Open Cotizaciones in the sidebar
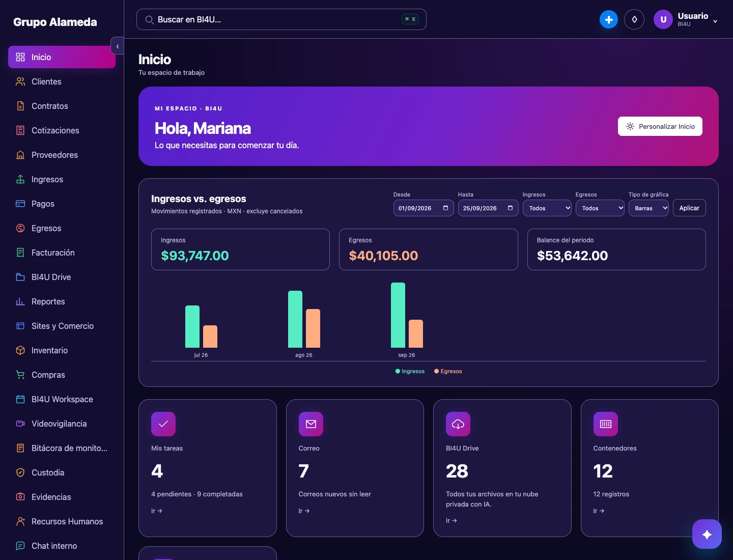The width and height of the screenshot is (733, 560). pyautogui.click(x=62, y=130)
